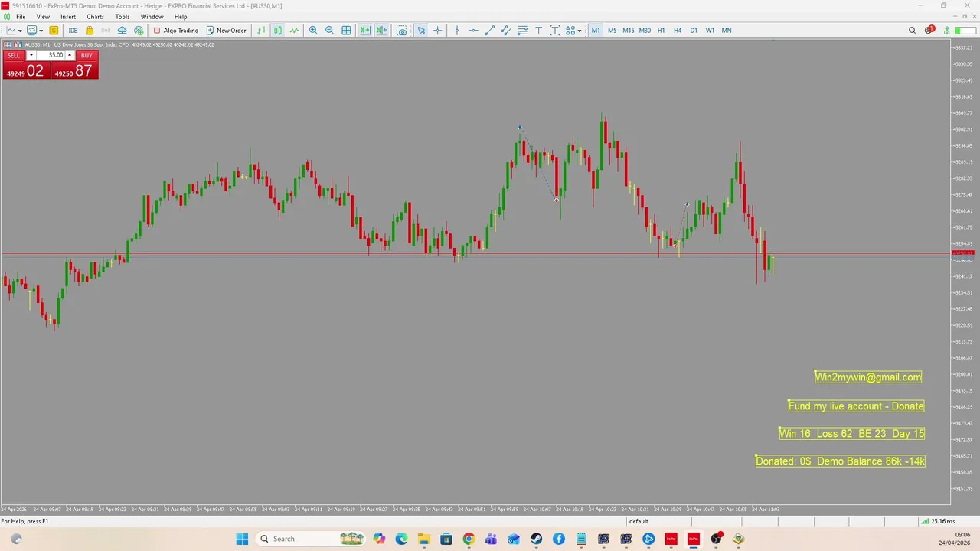Open the Signals broadcast icon

click(106, 31)
